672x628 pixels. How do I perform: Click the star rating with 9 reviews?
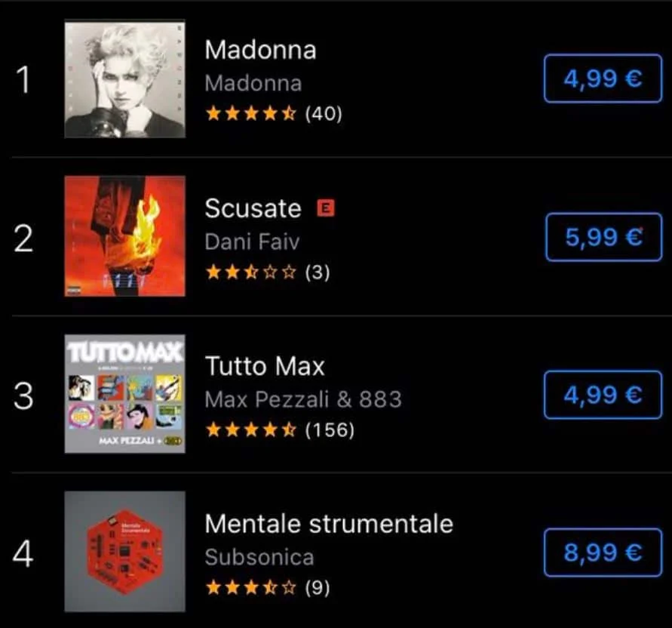tap(267, 586)
